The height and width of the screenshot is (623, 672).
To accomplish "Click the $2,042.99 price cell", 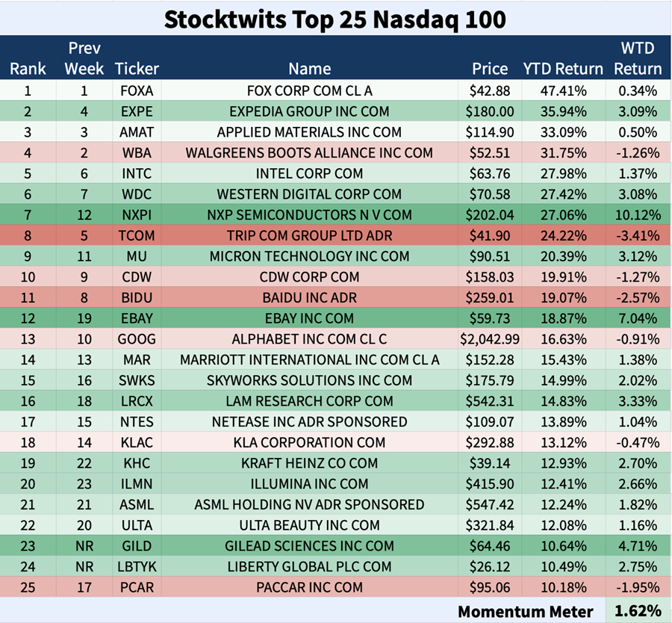I will [490, 339].
